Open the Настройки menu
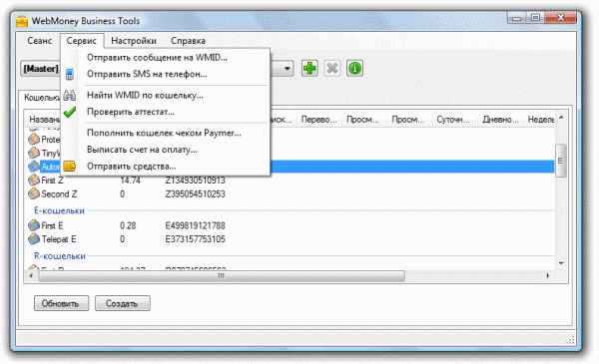 (x=134, y=41)
